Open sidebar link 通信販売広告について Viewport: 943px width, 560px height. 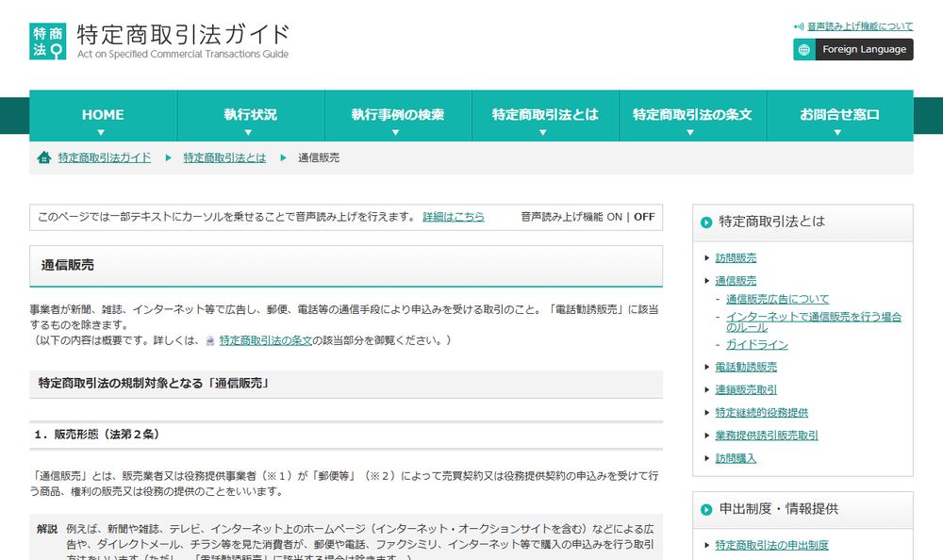[777, 299]
